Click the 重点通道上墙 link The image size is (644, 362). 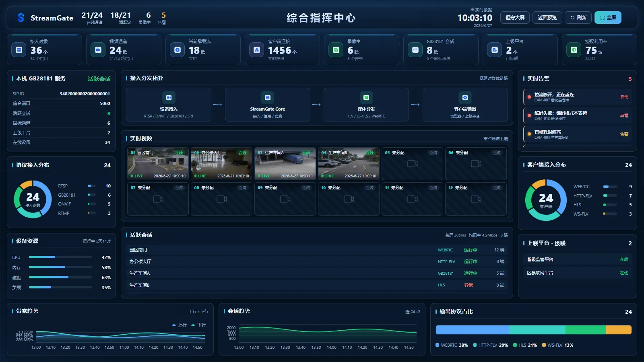[495, 139]
